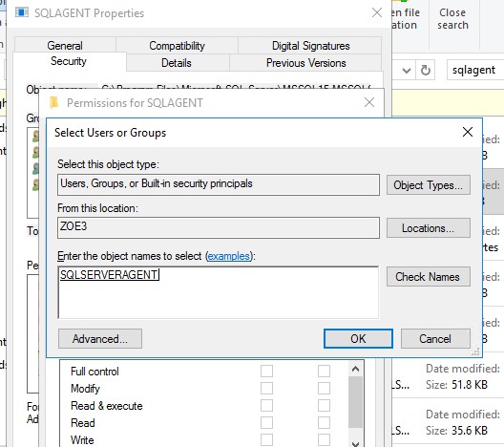Image resolution: width=504 pixels, height=447 pixels.
Task: Open the examples help link
Action: click(228, 256)
